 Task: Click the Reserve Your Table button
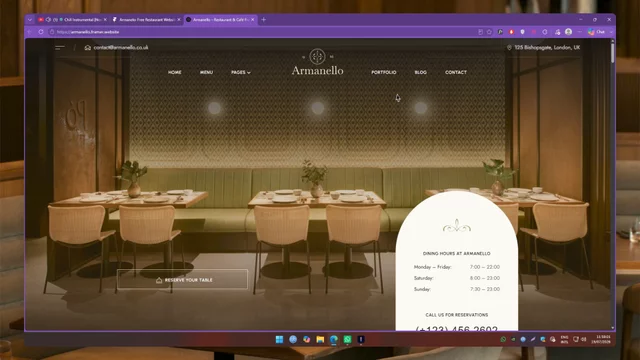[182, 280]
